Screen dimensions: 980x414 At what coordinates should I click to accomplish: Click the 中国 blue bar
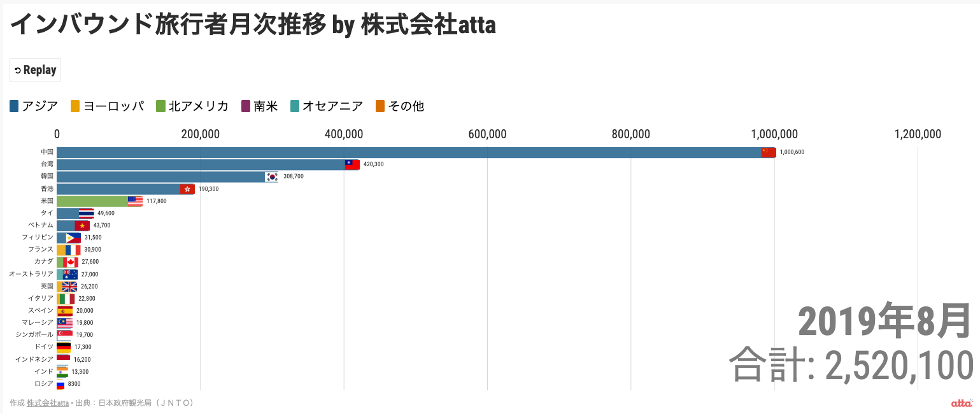pyautogui.click(x=408, y=152)
